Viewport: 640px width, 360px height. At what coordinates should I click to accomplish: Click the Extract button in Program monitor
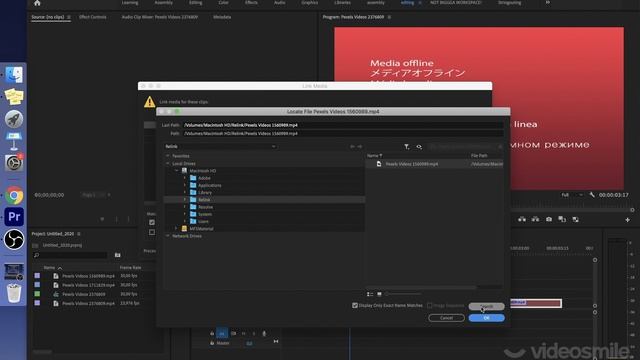pyautogui.click(x=535, y=220)
